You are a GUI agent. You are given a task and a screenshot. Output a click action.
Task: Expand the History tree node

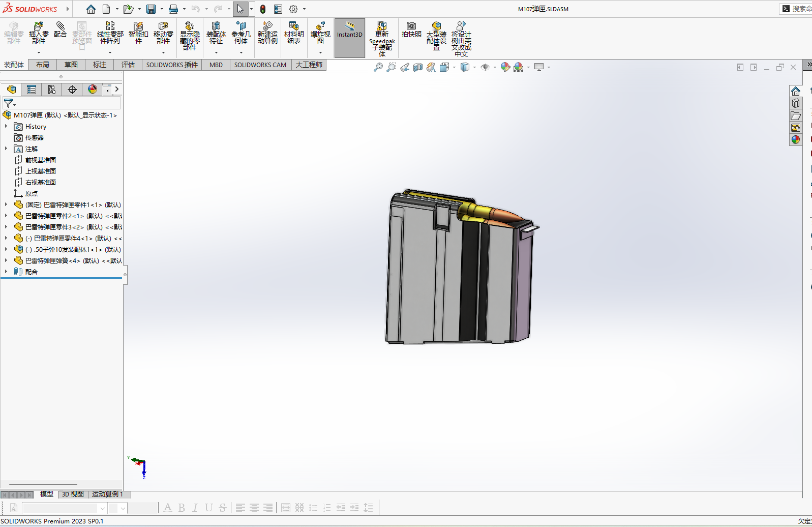pos(6,126)
